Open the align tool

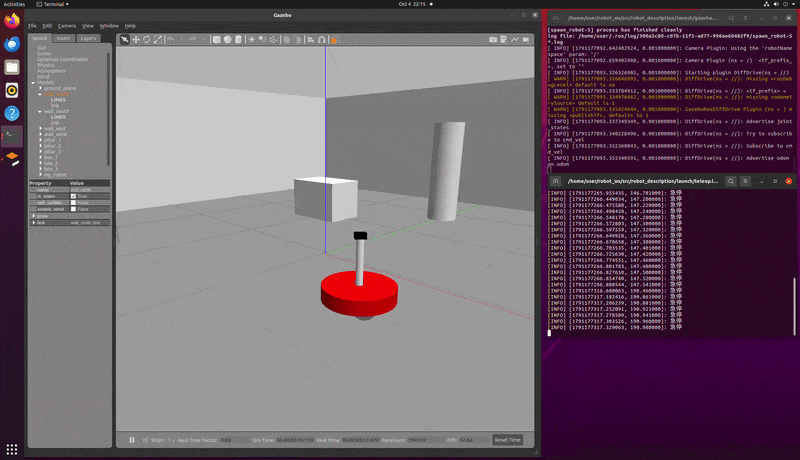coord(311,39)
